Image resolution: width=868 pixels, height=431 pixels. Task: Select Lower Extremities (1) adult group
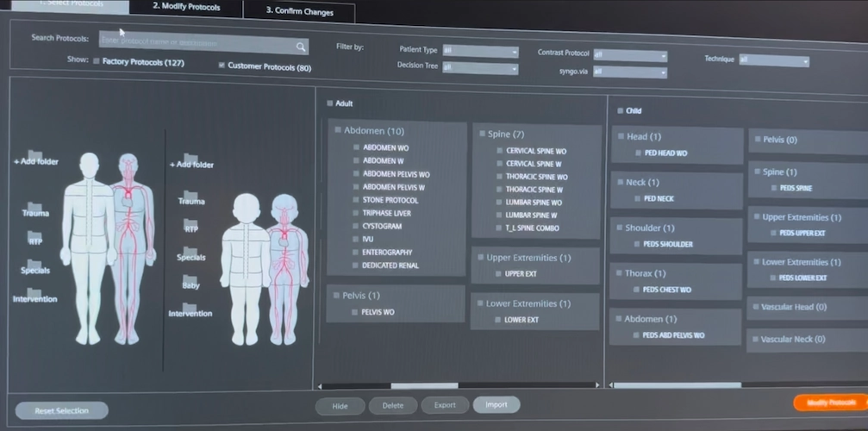[x=479, y=303]
